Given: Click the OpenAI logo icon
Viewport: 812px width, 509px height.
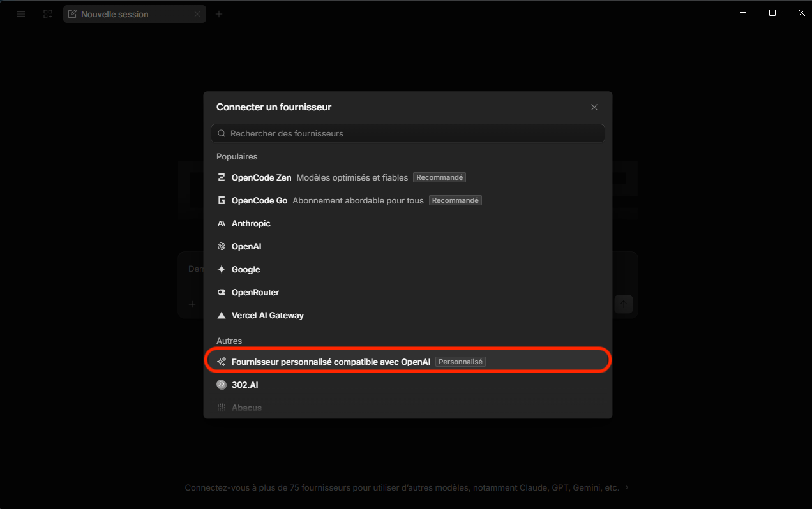Looking at the screenshot, I should tap(222, 246).
